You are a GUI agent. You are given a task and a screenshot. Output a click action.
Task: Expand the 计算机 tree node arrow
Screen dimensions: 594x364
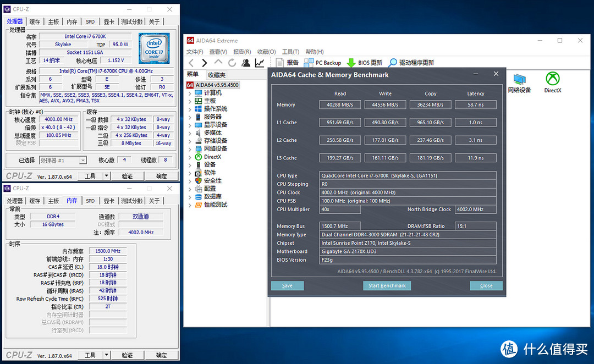coord(190,93)
